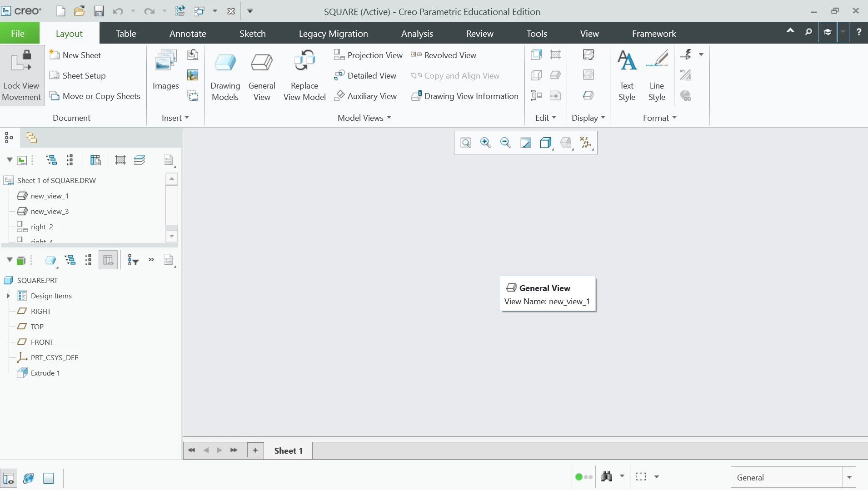Click the Open file icon
Image resolution: width=868 pixels, height=490 pixels.
80,11
